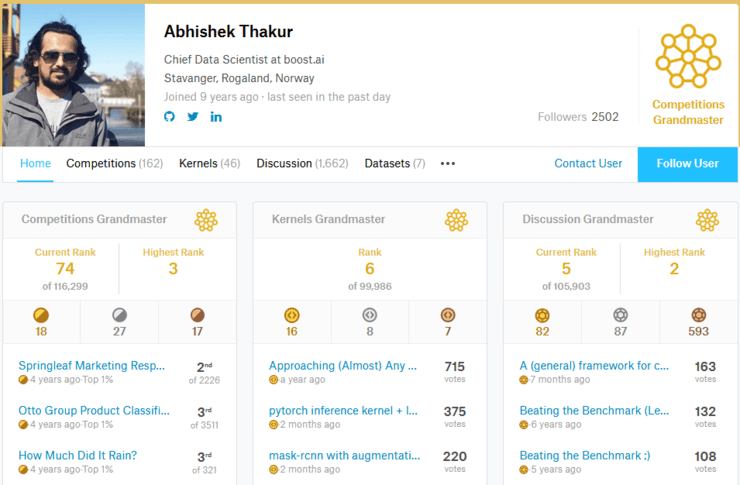Click the Discussion bronze medal icon
The height and width of the screenshot is (485, 740).
699,315
